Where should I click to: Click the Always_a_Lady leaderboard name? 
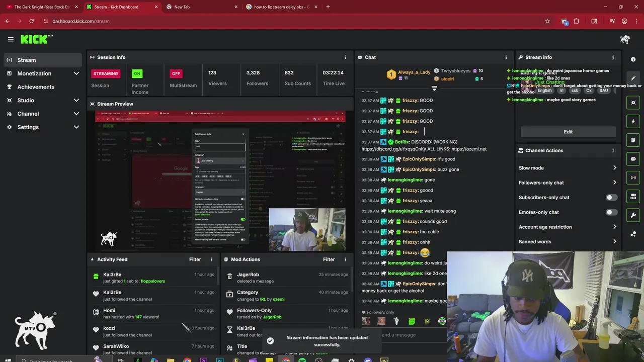[x=414, y=72]
